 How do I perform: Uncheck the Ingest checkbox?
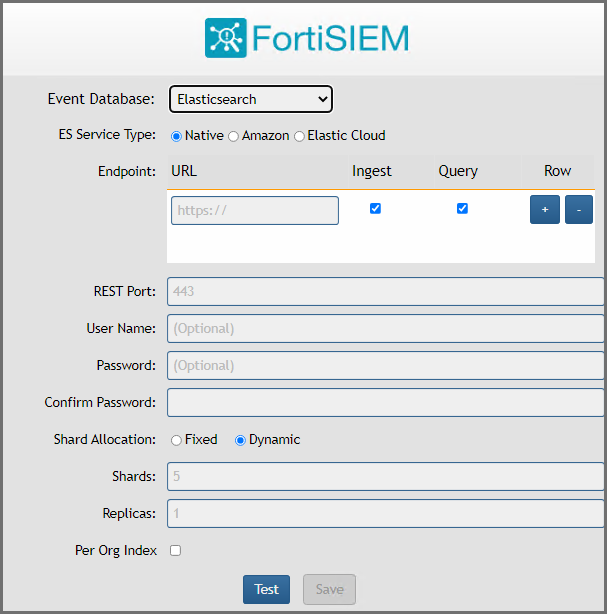tap(375, 209)
